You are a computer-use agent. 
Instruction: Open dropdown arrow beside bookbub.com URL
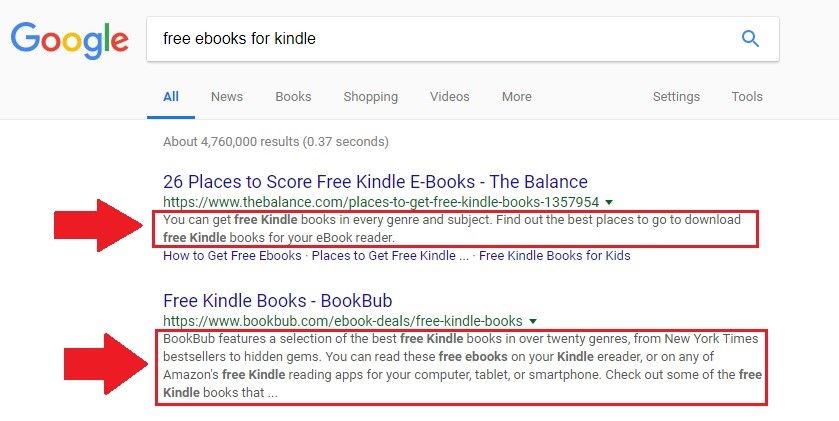point(532,322)
